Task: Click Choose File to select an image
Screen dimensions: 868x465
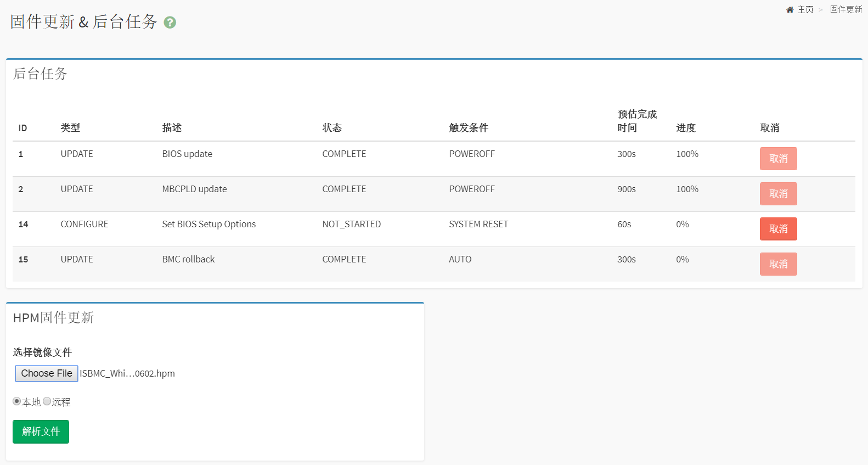Action: [x=47, y=373]
